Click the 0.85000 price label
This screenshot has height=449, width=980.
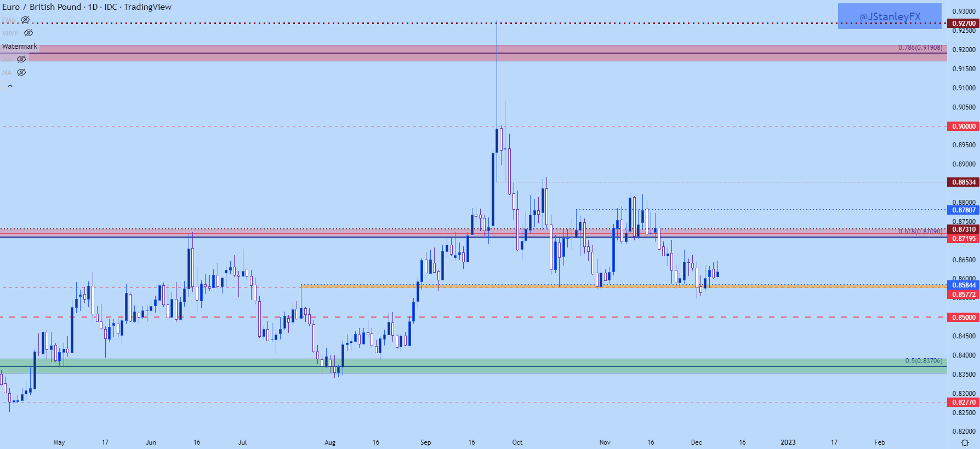pos(964,318)
